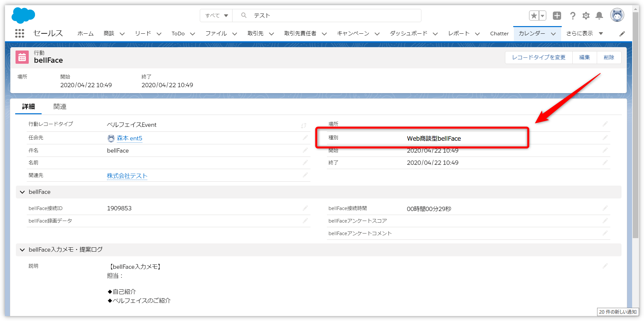Click the value 00時間00分29秒

(x=429, y=209)
